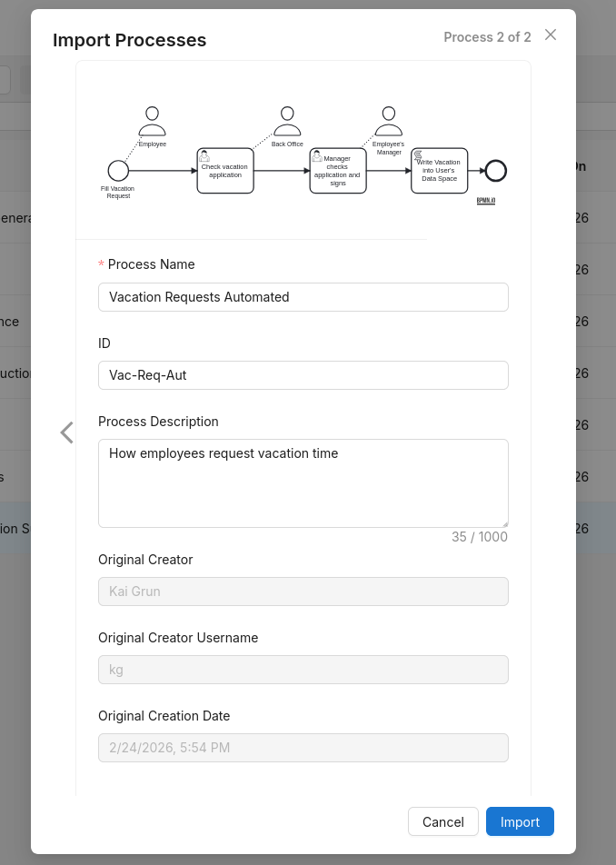
Task: Focus the Process Name input field
Action: pos(303,296)
